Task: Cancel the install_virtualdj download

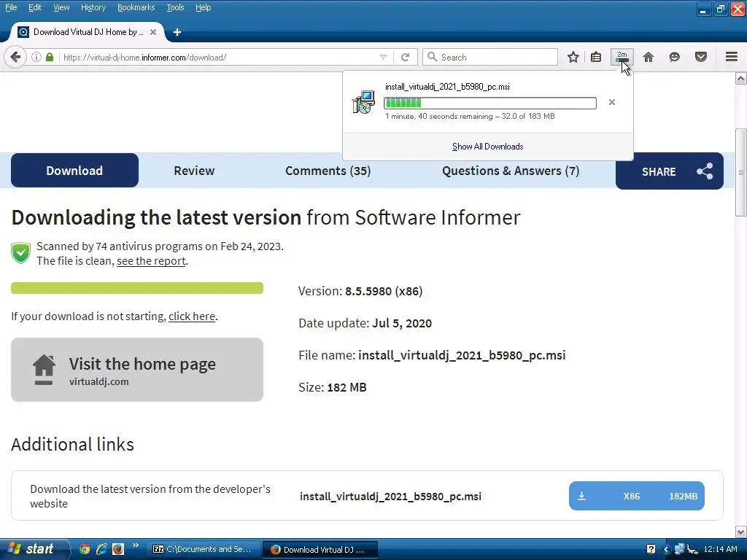Action: tap(612, 102)
